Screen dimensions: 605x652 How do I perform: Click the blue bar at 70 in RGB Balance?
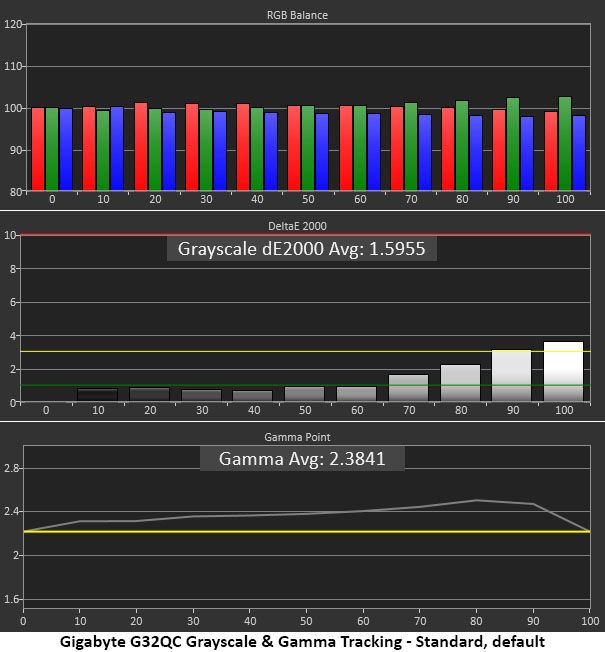tap(425, 153)
